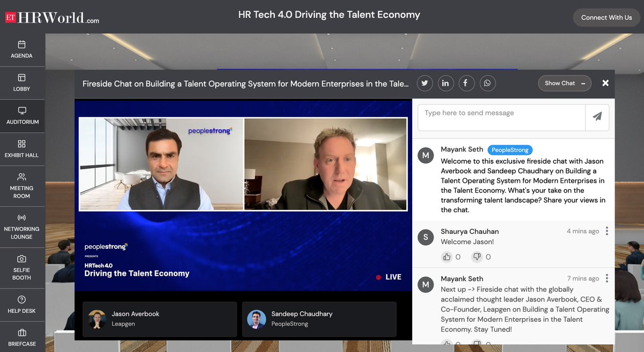
Task: Toggle the Show Chat button
Action: pyautogui.click(x=565, y=83)
